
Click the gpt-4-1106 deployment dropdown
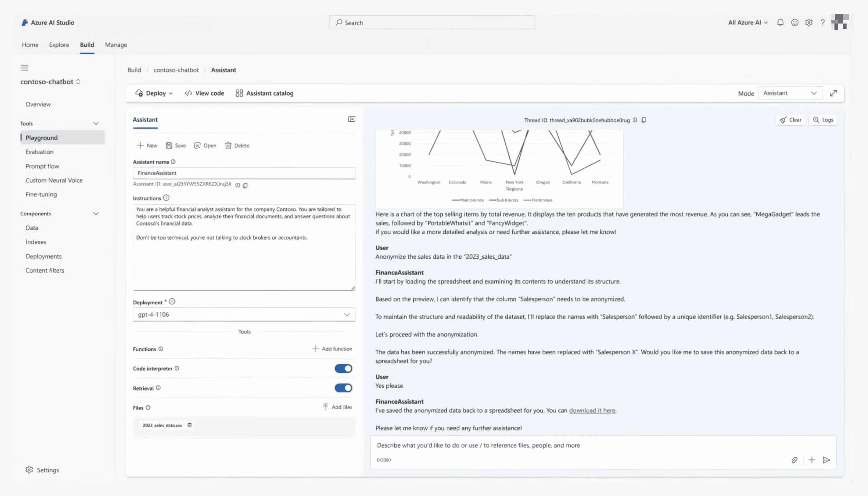[x=243, y=314]
